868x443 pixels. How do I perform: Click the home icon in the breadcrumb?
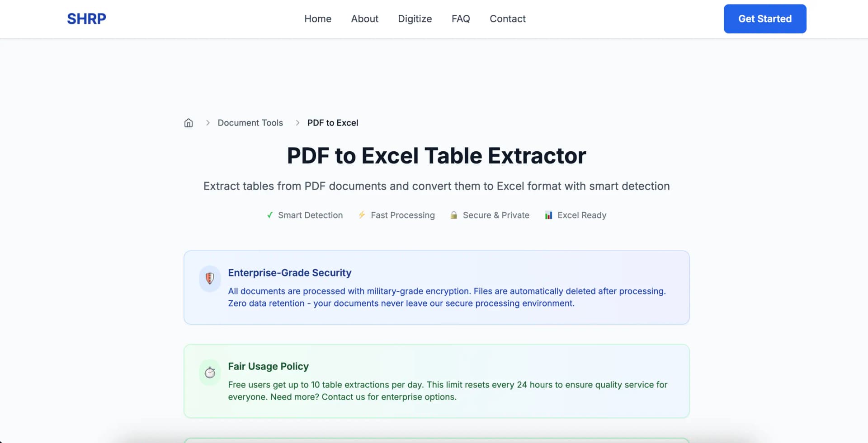[x=188, y=122]
